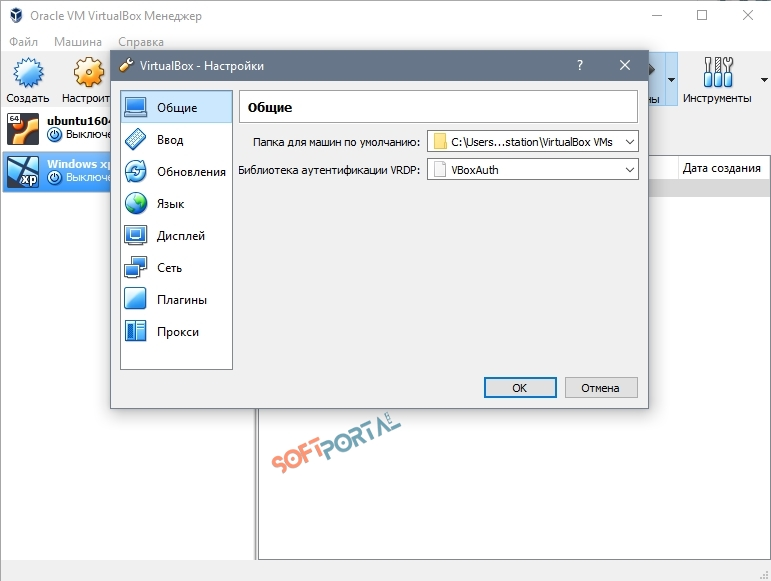This screenshot has height=581, width=771.
Task: Confirm settings with the OK button
Action: 520,387
